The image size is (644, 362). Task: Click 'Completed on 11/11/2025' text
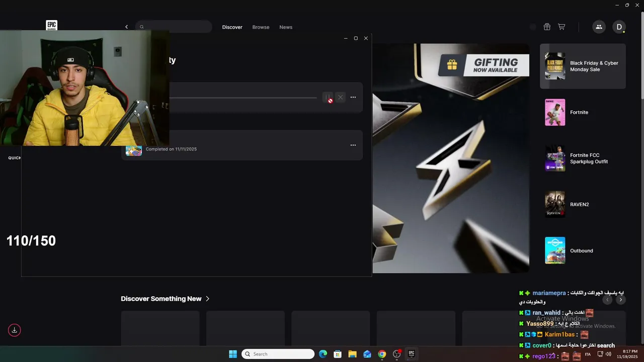(171, 149)
